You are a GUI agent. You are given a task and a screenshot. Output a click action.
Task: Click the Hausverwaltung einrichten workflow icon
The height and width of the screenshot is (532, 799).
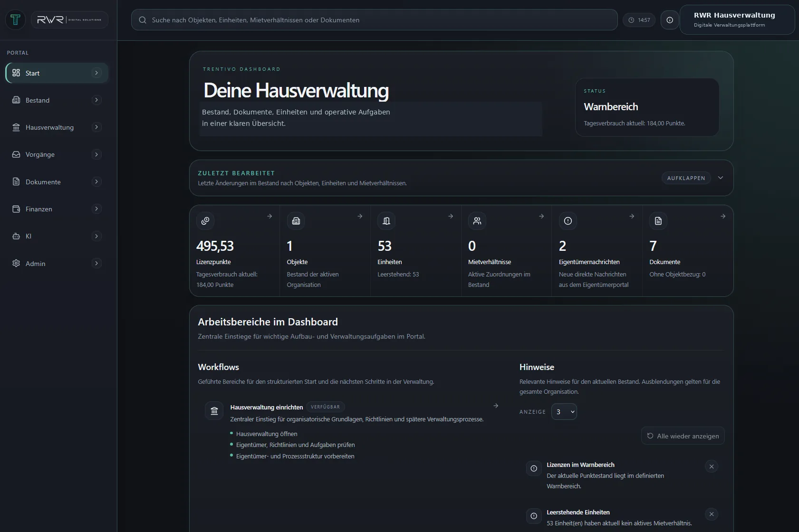tap(214, 411)
